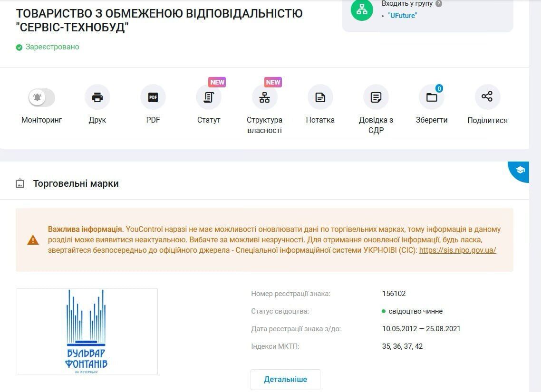Open the Довідка з ЄДР icon
Image resolution: width=541 pixels, height=392 pixels.
point(376,97)
